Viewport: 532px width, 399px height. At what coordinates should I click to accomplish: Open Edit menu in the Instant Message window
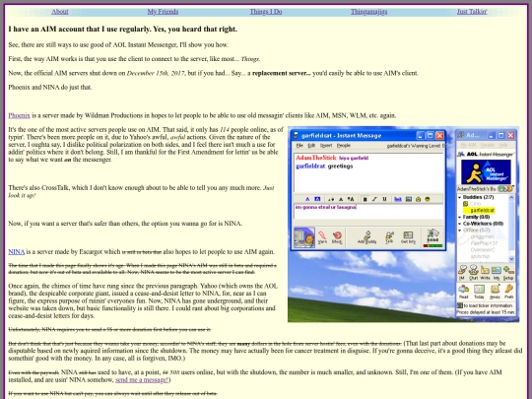(311, 146)
